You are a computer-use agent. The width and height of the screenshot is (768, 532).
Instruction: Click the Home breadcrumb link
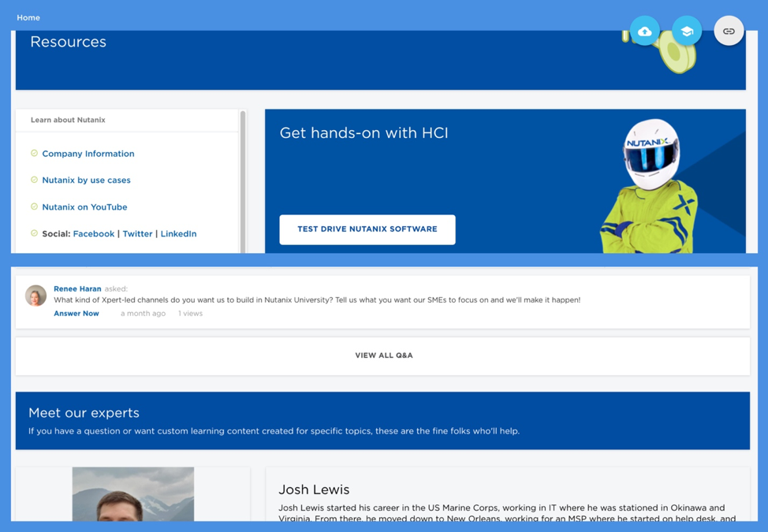[28, 17]
